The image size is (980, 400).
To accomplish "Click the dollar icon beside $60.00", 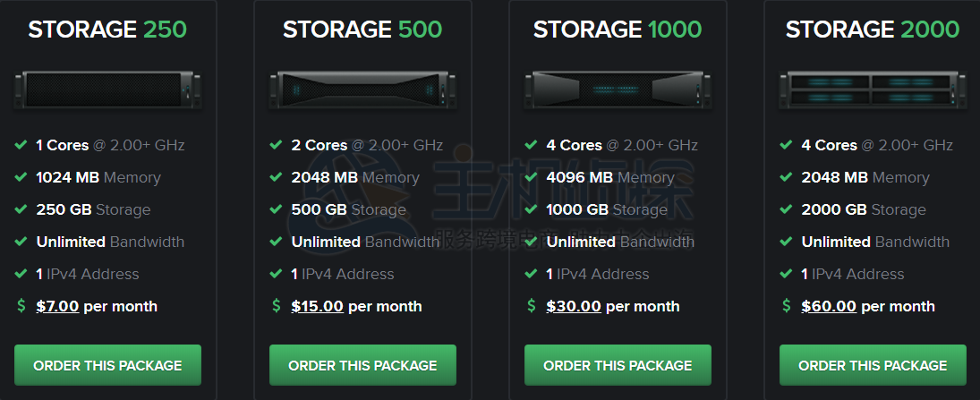I will tap(787, 306).
